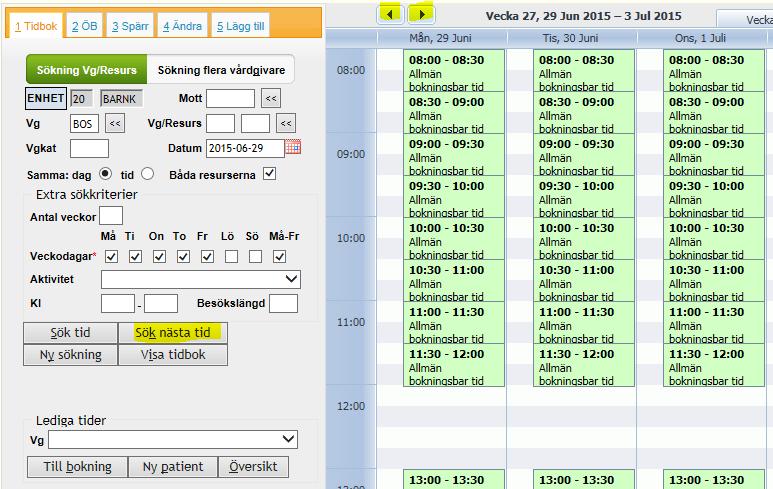Click the first Vg/Resurs input field
Viewport: 773px width, 489px height.
[220, 123]
